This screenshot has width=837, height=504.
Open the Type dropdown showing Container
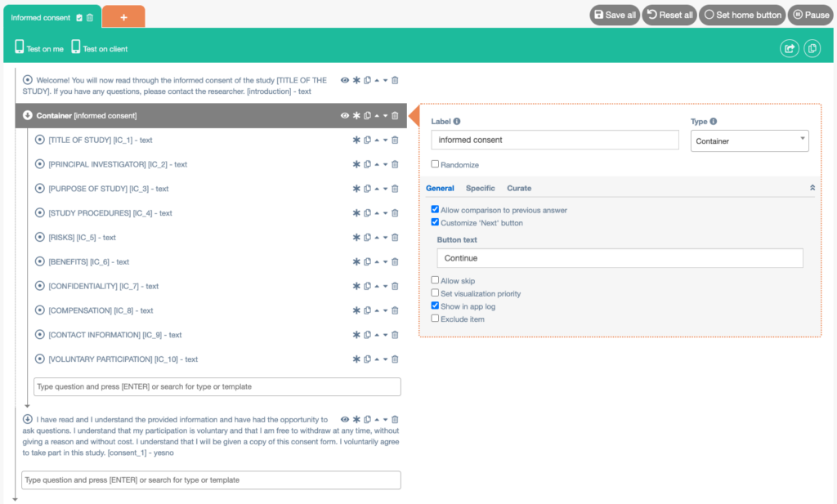[x=750, y=141]
